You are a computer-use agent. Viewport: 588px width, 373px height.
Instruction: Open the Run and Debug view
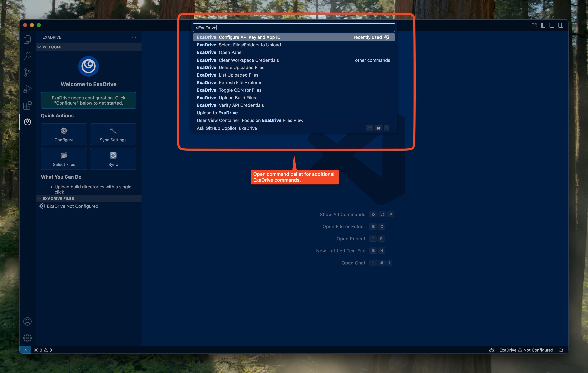point(27,89)
